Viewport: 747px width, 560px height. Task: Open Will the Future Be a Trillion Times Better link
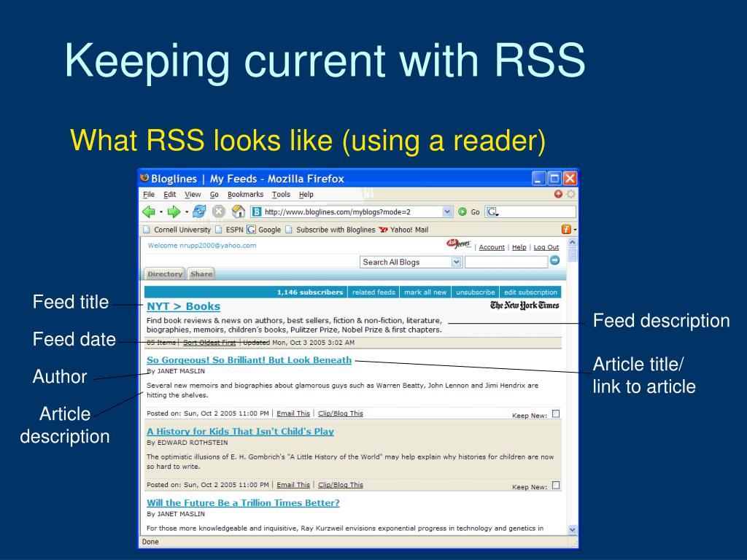(243, 503)
